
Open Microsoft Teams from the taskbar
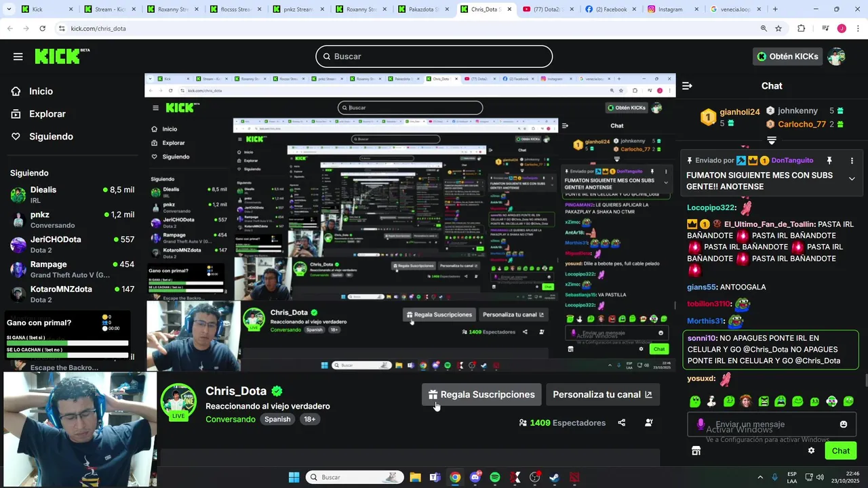tap(435, 477)
